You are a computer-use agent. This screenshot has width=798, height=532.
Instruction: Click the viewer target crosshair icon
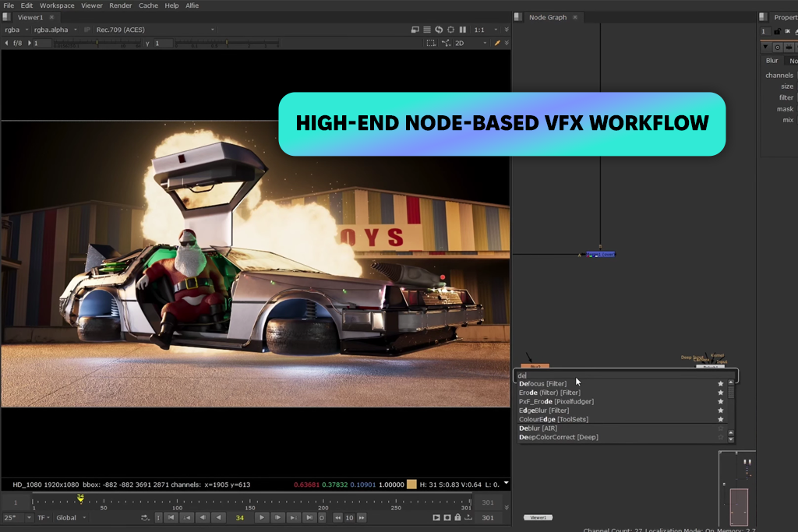pyautogui.click(x=450, y=30)
